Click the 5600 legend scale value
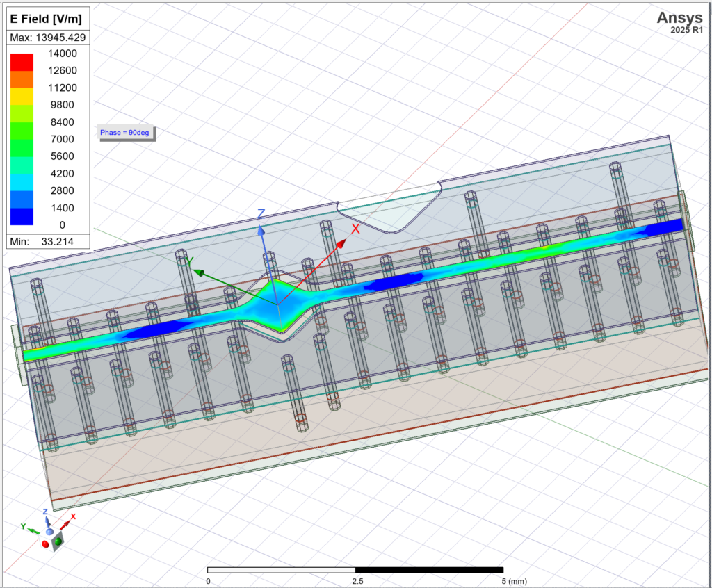 coord(62,156)
